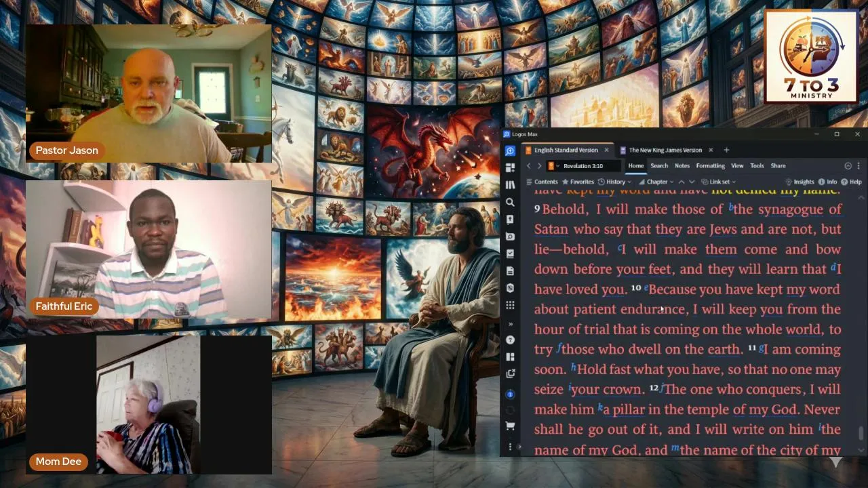Open the Notes menu tab
This screenshot has height=488, width=868.
tap(682, 166)
